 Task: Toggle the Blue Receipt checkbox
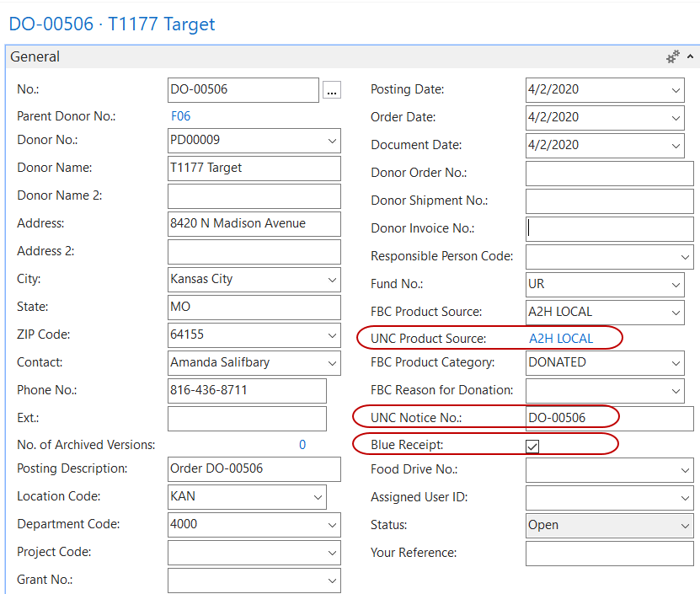532,446
